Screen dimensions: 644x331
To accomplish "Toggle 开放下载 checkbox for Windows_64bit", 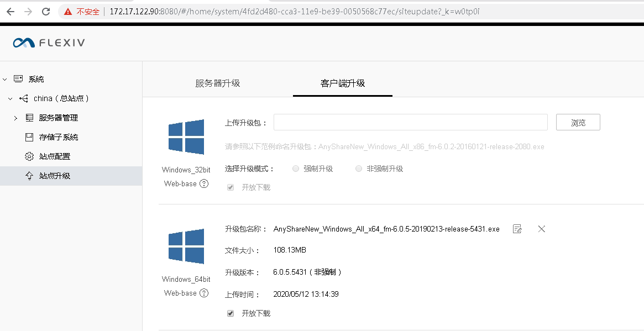I will 231,313.
